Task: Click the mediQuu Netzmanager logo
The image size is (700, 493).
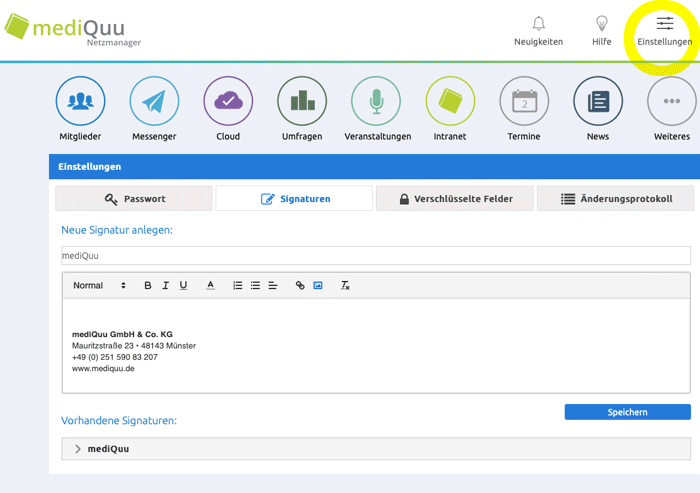Action: pyautogui.click(x=73, y=29)
